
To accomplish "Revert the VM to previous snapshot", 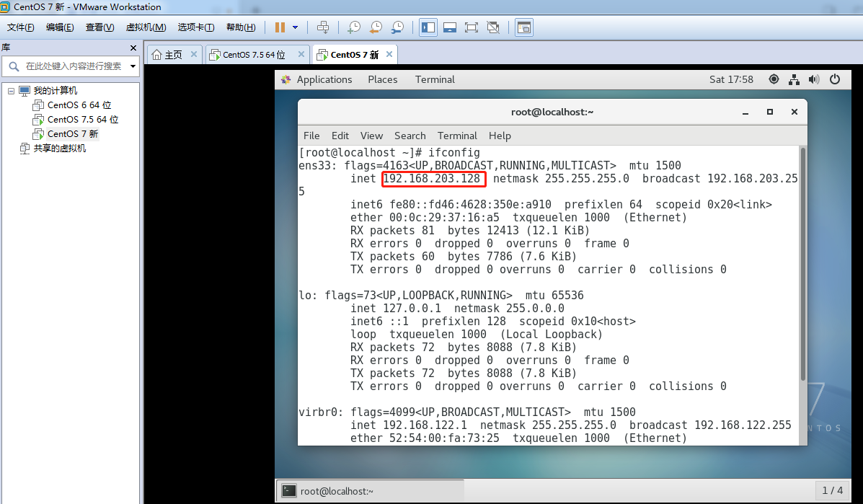I will point(376,27).
